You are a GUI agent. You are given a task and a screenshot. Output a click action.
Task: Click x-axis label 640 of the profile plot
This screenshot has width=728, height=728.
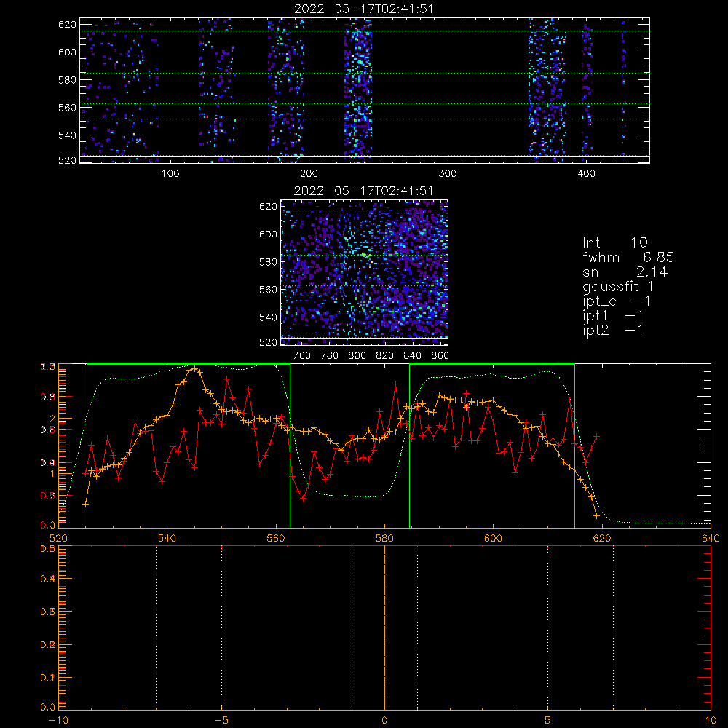tap(711, 538)
